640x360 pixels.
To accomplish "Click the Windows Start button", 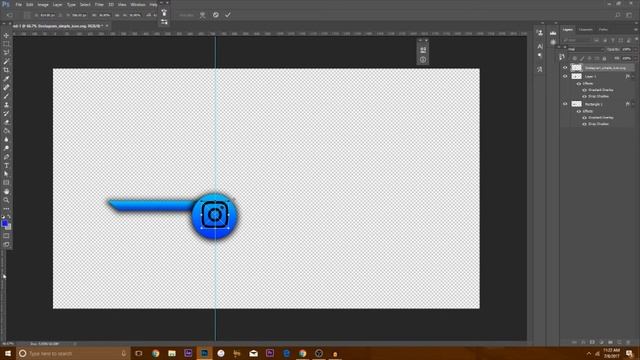I will 8,353.
